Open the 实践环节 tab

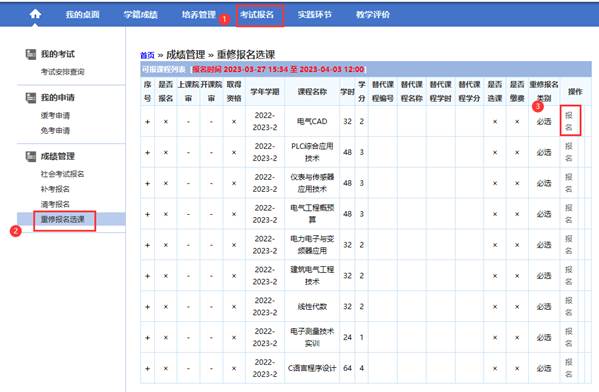[315, 15]
